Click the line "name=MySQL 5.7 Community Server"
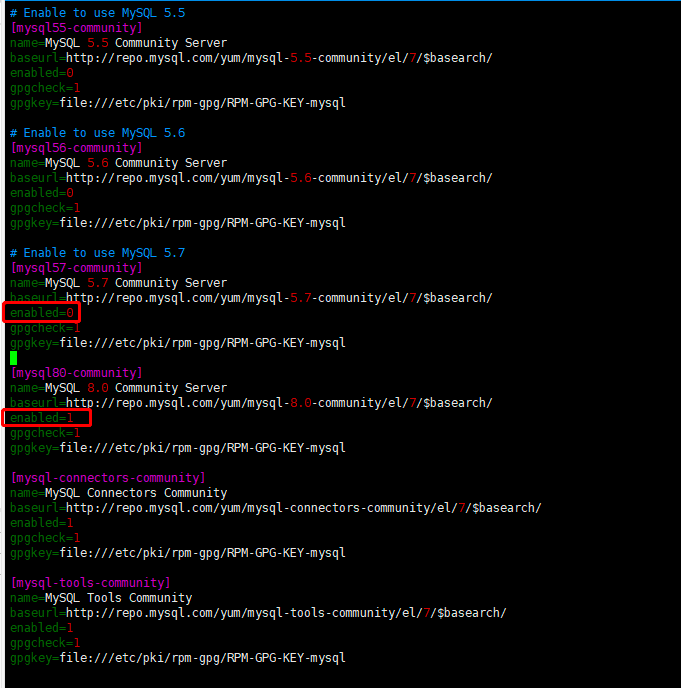The width and height of the screenshot is (681, 688). [118, 283]
